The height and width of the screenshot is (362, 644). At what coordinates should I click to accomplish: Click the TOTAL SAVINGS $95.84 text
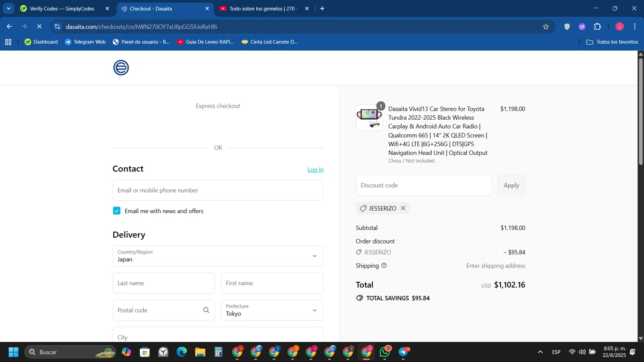coord(398,298)
